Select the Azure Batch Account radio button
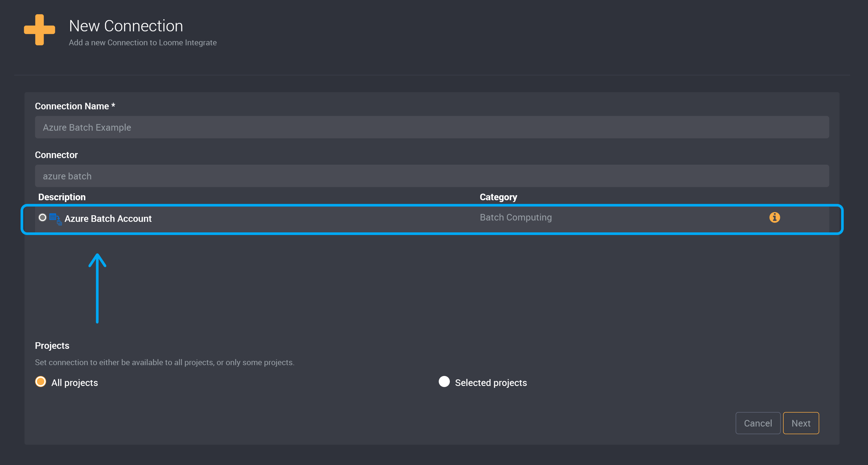 (42, 218)
